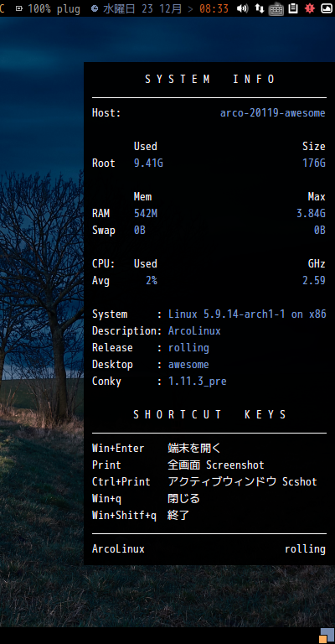Click the "Ctrl+Print" shortcut label
Screen dimensions: 335x644
(121, 482)
